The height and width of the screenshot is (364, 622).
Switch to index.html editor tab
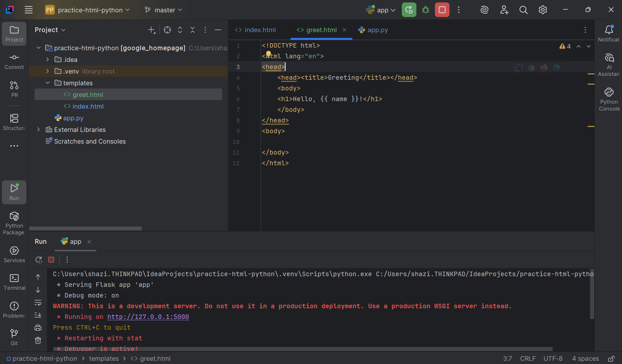[255, 30]
